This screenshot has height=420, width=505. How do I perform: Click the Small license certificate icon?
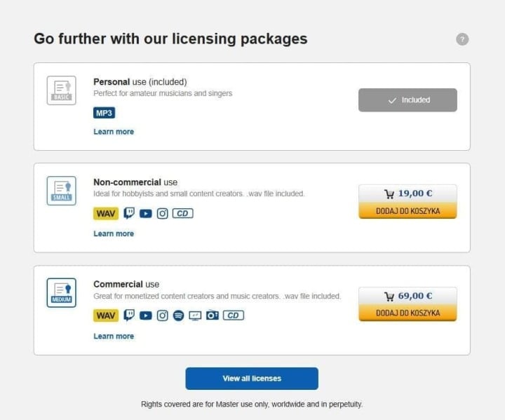[61, 191]
